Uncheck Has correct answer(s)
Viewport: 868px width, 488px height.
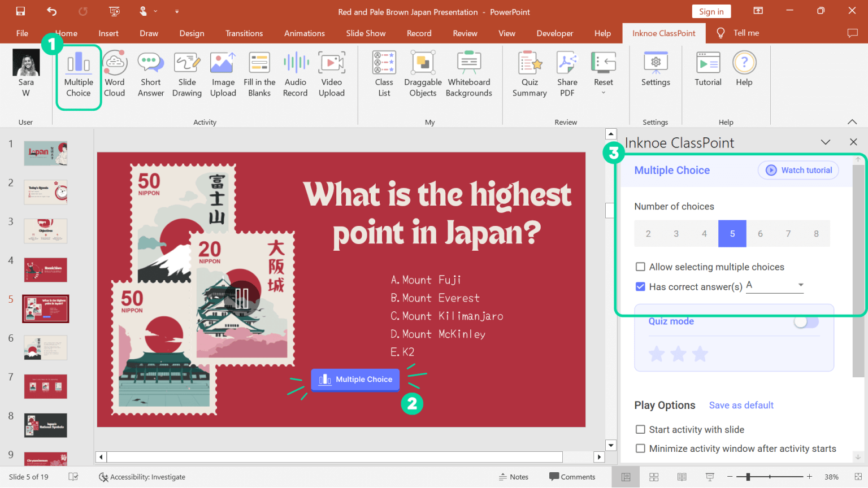pyautogui.click(x=640, y=286)
